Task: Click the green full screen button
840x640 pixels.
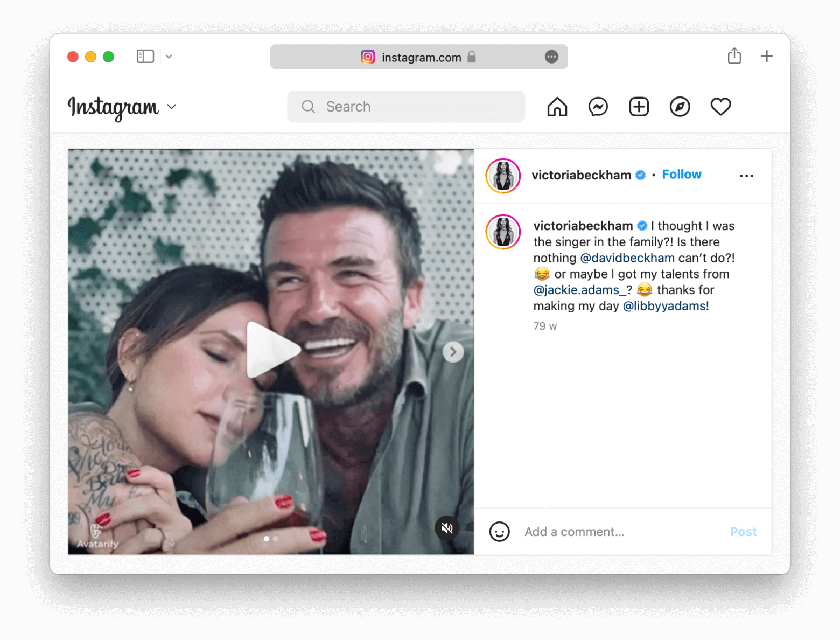Action: (108, 57)
